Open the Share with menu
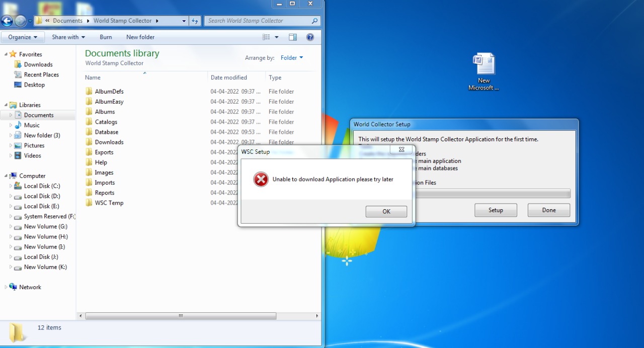Screen dimensions: 644x348 point(68,37)
